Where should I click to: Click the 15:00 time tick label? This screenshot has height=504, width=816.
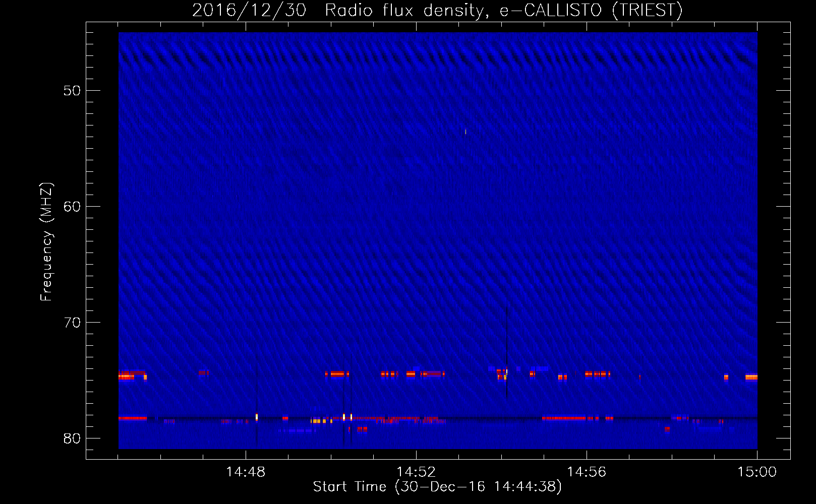(757, 472)
